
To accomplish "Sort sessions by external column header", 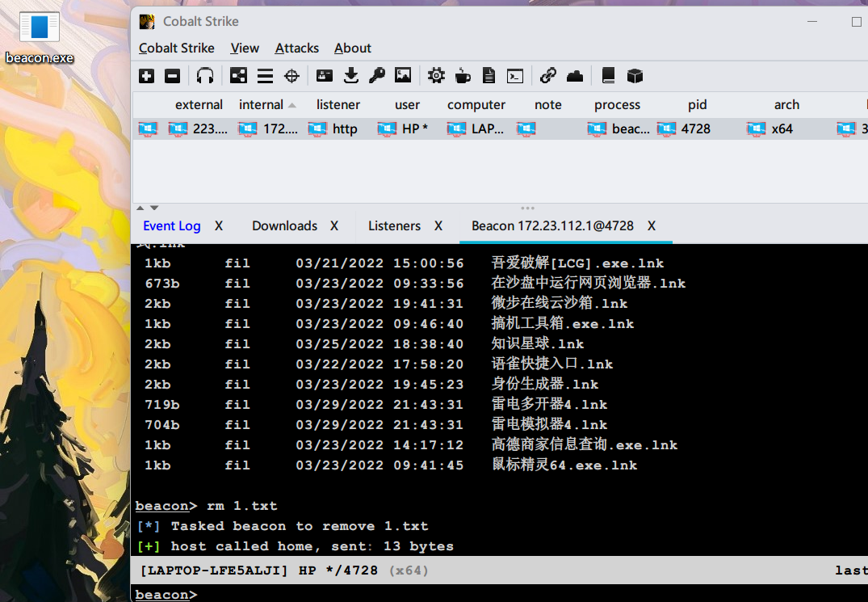I will point(199,105).
